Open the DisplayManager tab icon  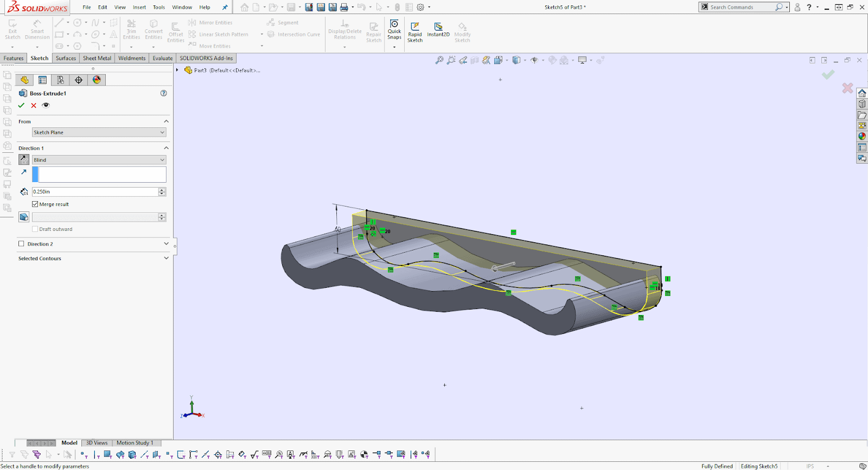[97, 80]
